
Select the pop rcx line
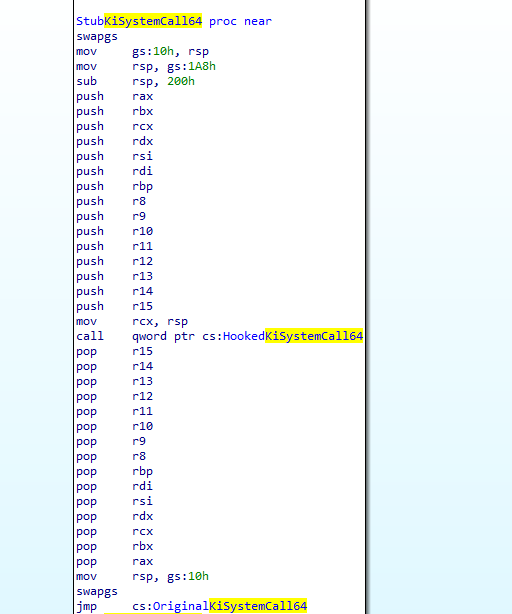tap(114, 531)
